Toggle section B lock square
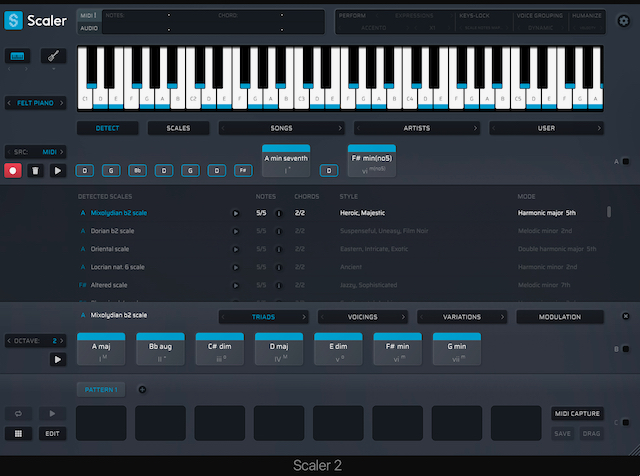The height and width of the screenshot is (476, 640). click(x=625, y=349)
